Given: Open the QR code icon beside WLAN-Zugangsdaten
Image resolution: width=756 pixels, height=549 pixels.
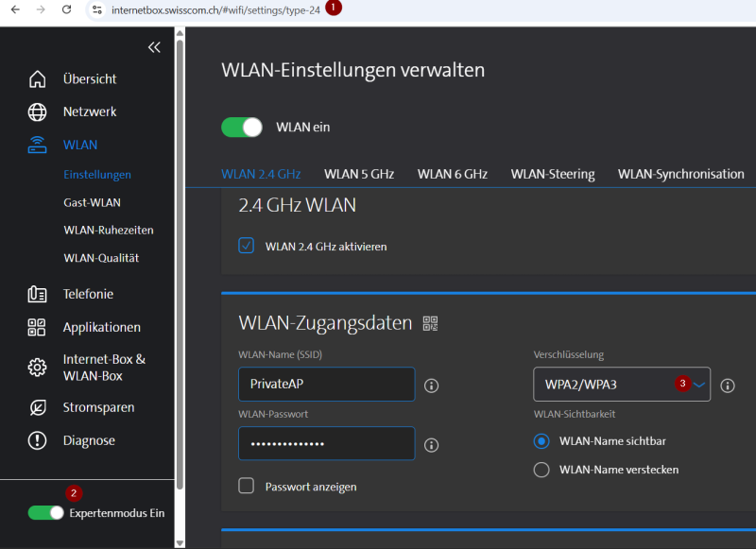Looking at the screenshot, I should (x=431, y=324).
